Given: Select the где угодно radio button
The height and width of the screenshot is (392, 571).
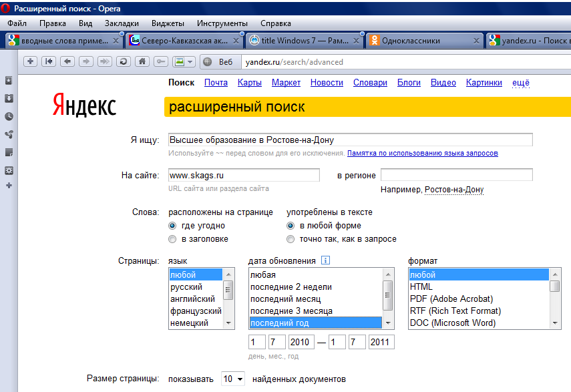Looking at the screenshot, I should point(172,226).
